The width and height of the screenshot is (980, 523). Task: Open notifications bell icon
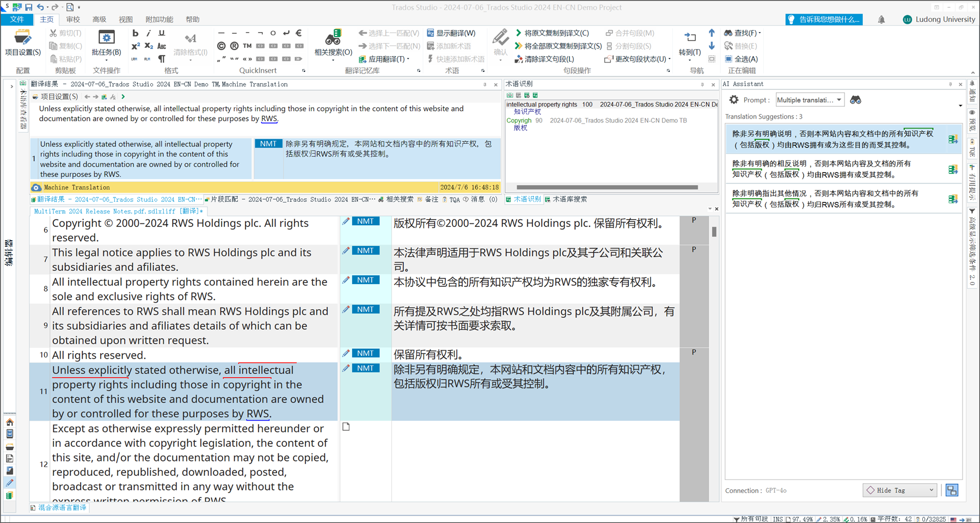point(881,20)
